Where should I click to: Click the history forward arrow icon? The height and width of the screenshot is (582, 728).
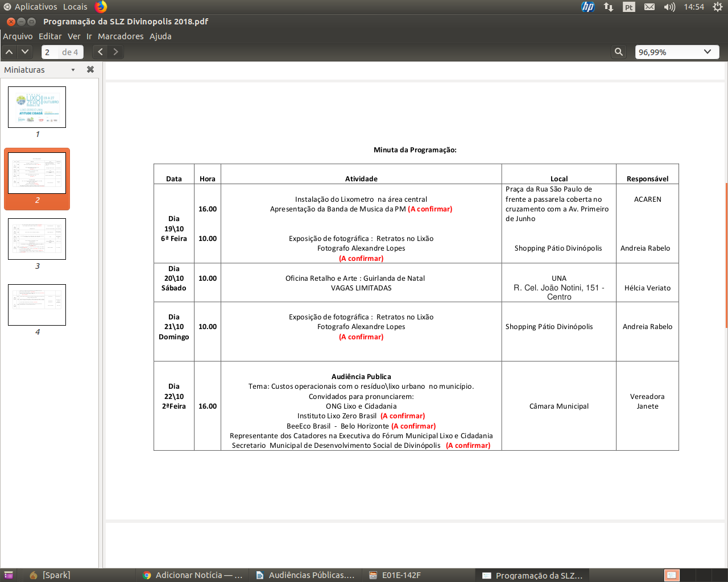pos(116,52)
